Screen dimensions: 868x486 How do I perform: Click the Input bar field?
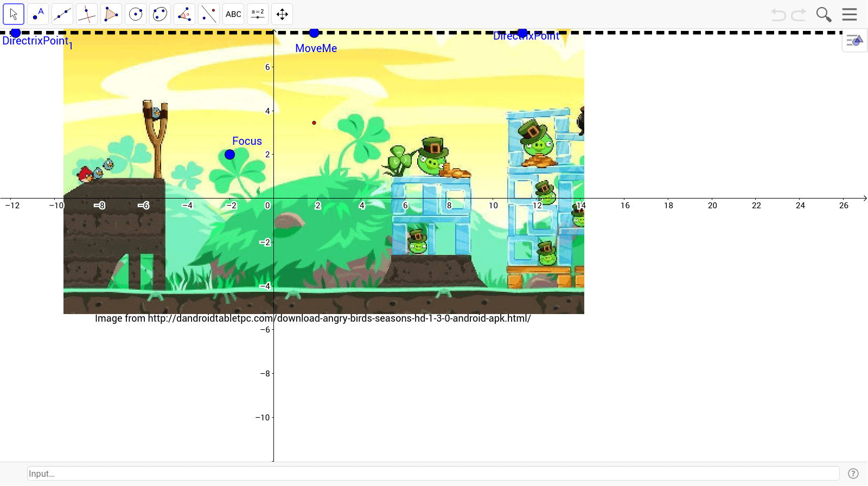[433, 474]
